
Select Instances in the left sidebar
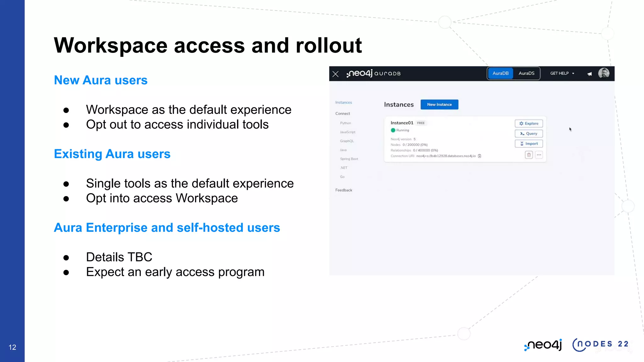tap(343, 102)
